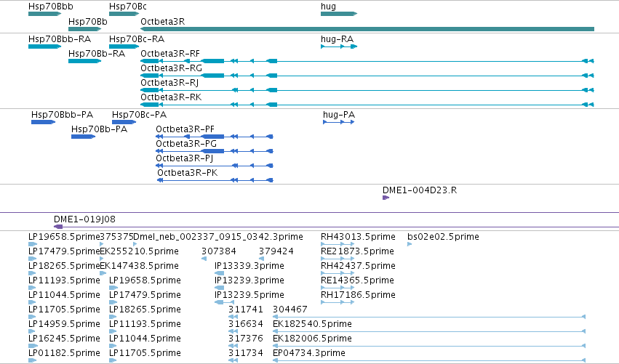Select the RH43013.5prime EST label

358,237
